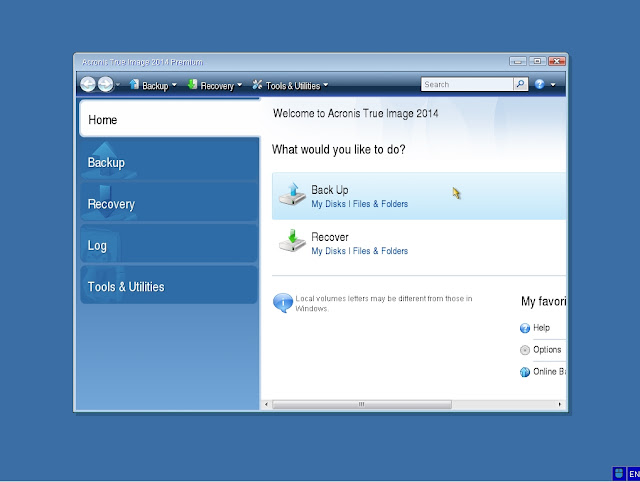Open the Tools & Utilities toolbar menu
Viewport: 640px width, 482px height.
[293, 86]
